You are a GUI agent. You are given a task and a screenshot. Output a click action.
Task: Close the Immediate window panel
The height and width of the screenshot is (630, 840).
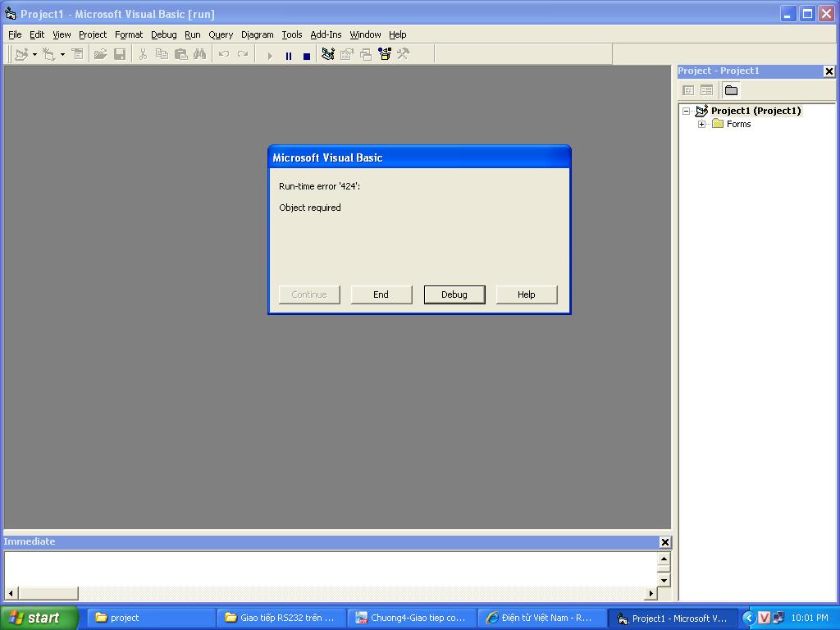664,542
